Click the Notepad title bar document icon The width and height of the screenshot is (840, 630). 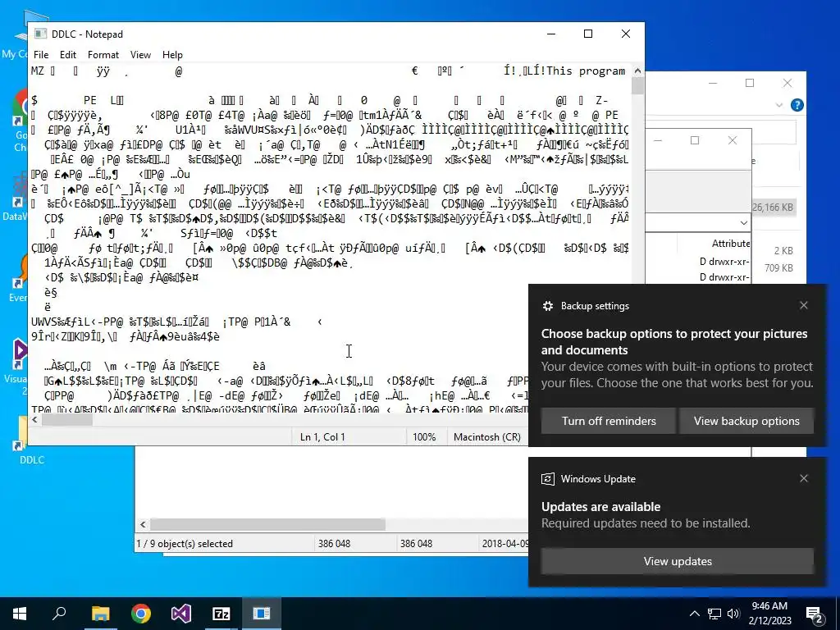click(x=40, y=34)
